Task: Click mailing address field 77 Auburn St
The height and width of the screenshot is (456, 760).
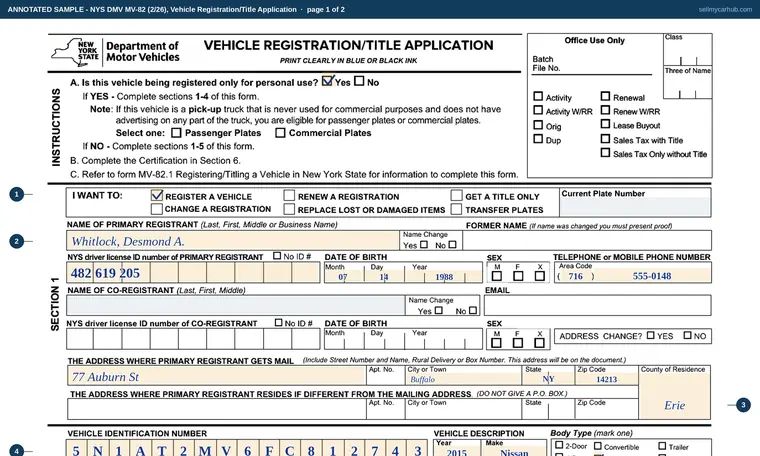Action: (x=217, y=376)
